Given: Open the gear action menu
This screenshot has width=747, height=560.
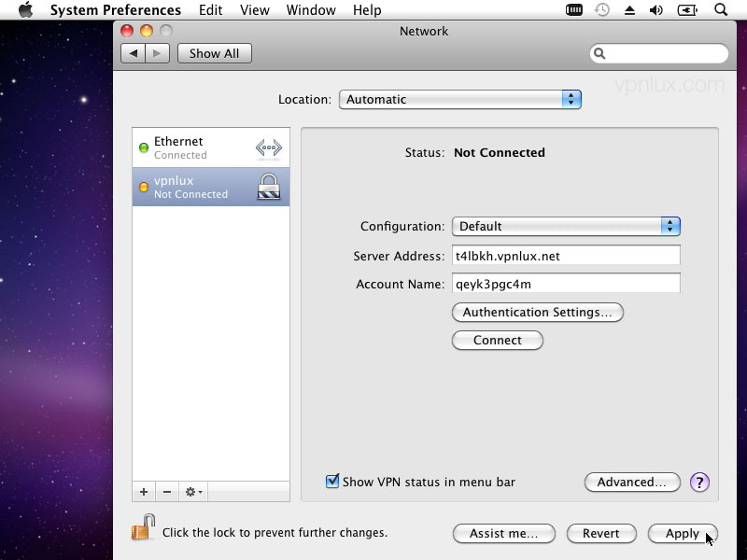Looking at the screenshot, I should point(193,492).
